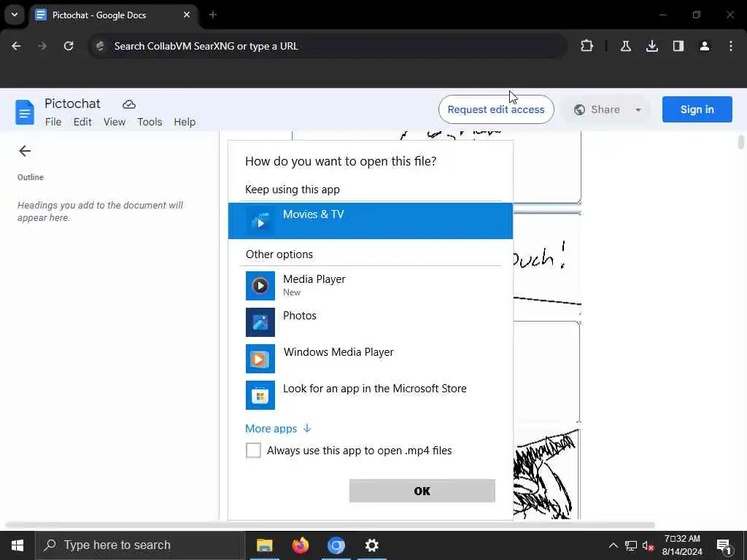The width and height of the screenshot is (747, 560).
Task: Click the muted volume tray icon
Action: click(x=648, y=545)
